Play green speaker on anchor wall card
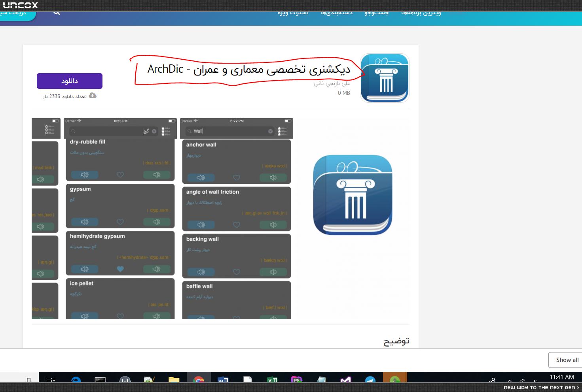 273,178
